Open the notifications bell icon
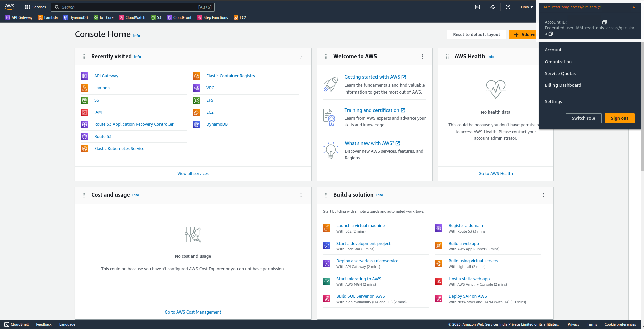The height and width of the screenshot is (329, 644). tap(493, 7)
